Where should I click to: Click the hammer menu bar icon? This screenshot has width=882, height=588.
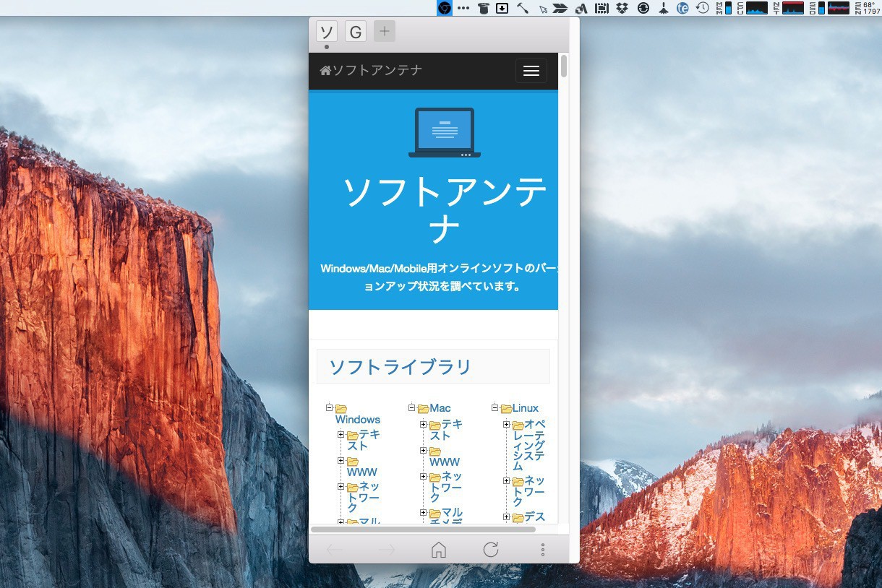point(522,8)
